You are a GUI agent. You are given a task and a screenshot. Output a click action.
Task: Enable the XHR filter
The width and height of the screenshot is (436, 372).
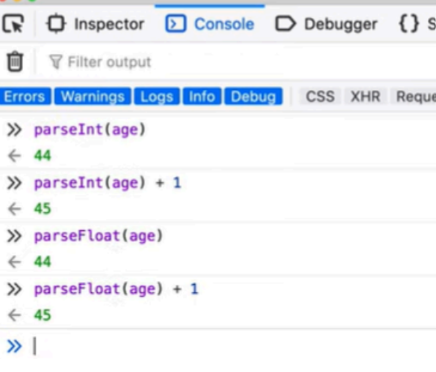tap(365, 97)
